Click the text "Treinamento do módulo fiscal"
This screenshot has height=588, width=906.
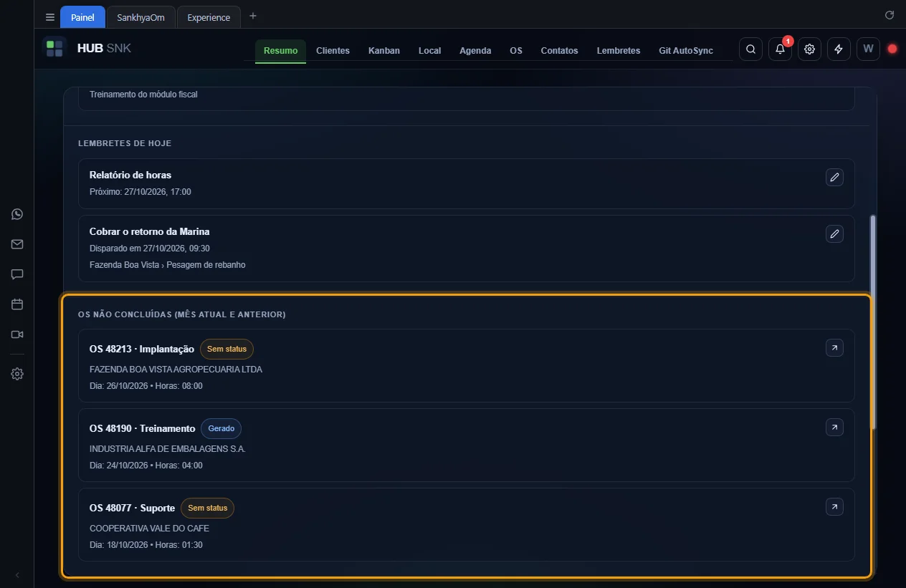coord(143,95)
